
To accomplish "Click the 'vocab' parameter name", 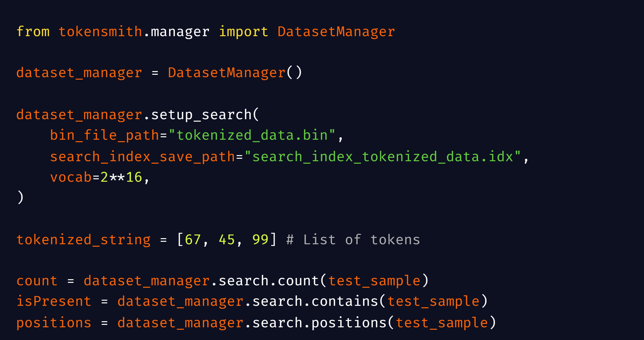I will (71, 177).
